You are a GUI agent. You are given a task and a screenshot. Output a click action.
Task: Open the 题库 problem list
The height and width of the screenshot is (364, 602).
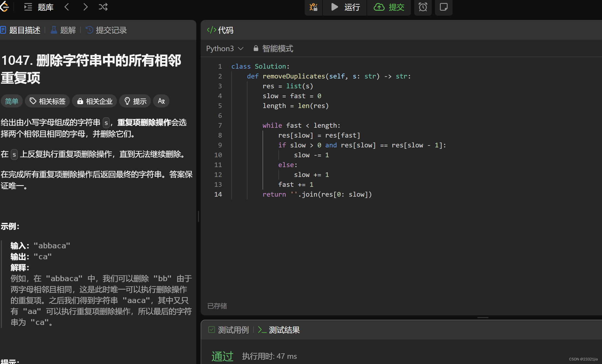39,7
